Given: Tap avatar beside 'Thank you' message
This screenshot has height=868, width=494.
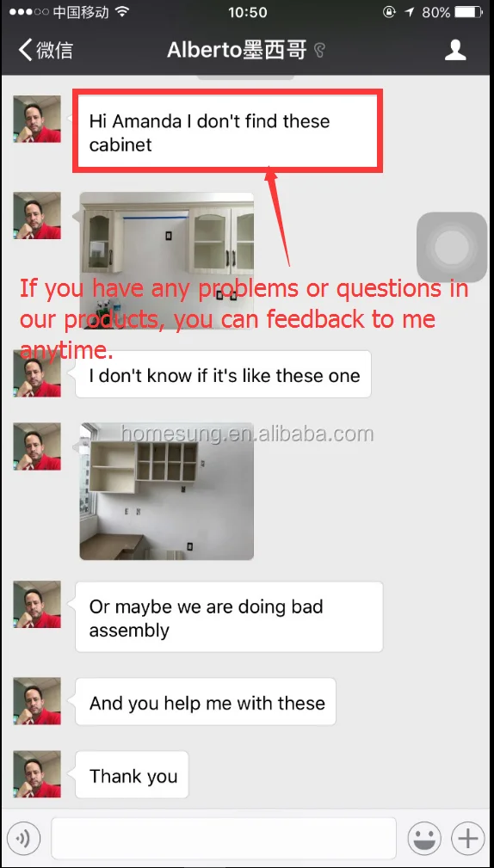Looking at the screenshot, I should tap(37, 774).
